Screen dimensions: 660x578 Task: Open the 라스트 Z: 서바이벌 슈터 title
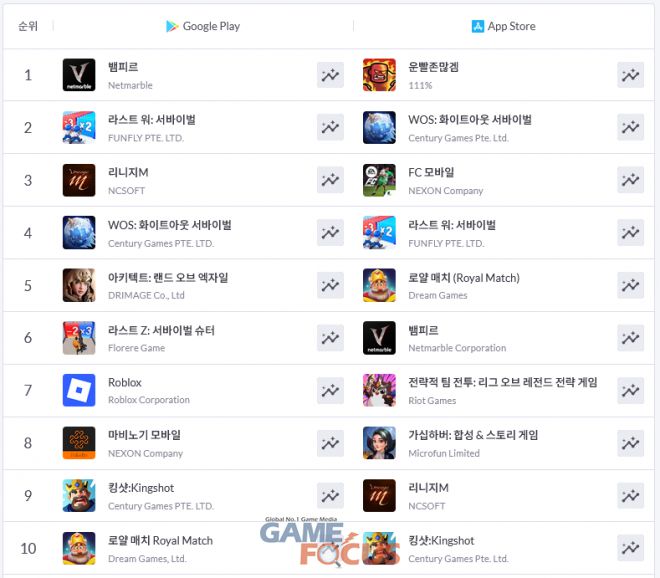(x=161, y=330)
